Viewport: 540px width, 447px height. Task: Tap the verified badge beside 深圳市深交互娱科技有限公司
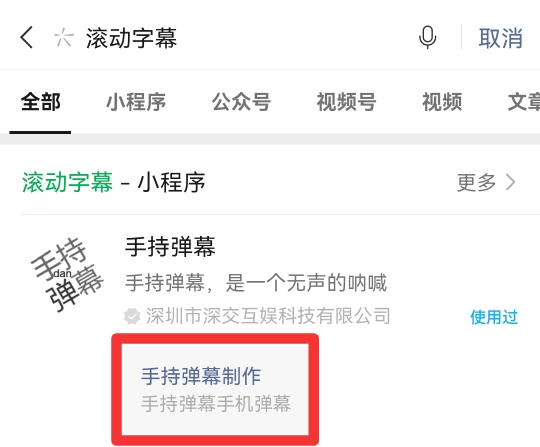pos(132,316)
